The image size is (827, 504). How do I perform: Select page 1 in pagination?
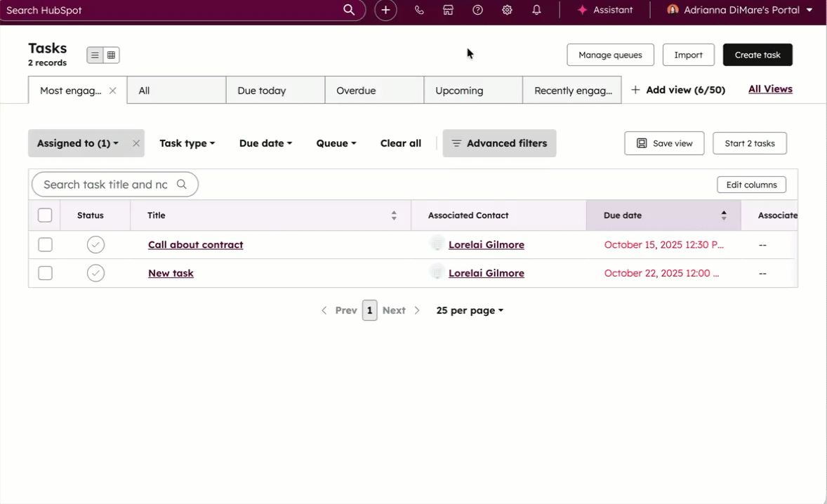click(370, 310)
